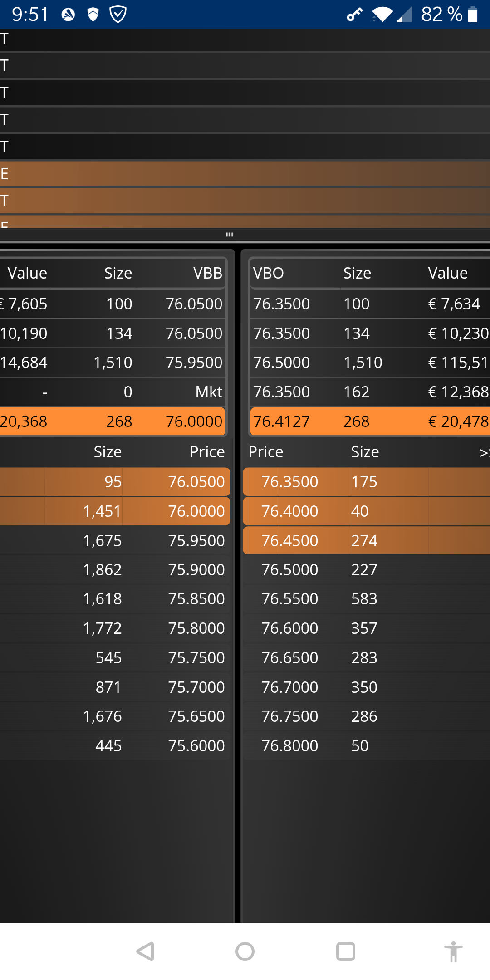
Task: Select ask size 583
Action: click(364, 599)
